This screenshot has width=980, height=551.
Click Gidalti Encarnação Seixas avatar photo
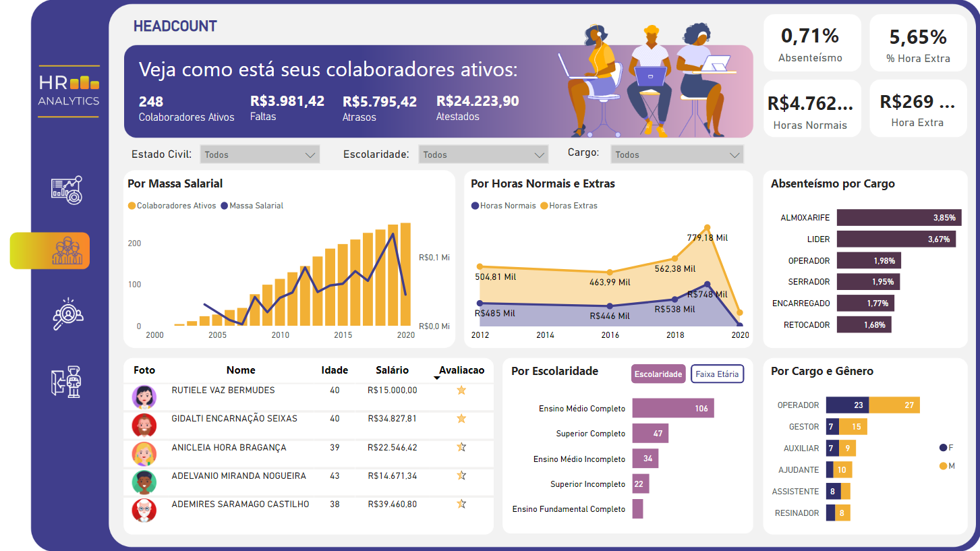pos(144,426)
